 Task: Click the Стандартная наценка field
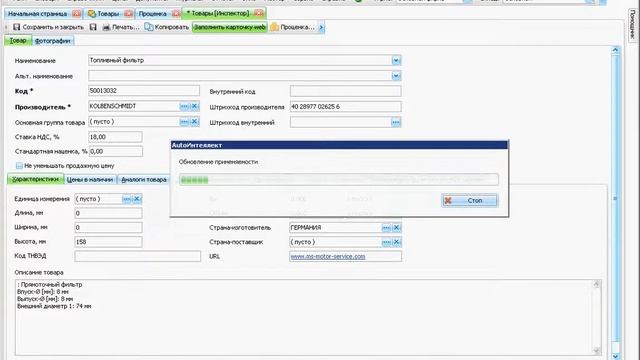(x=116, y=151)
